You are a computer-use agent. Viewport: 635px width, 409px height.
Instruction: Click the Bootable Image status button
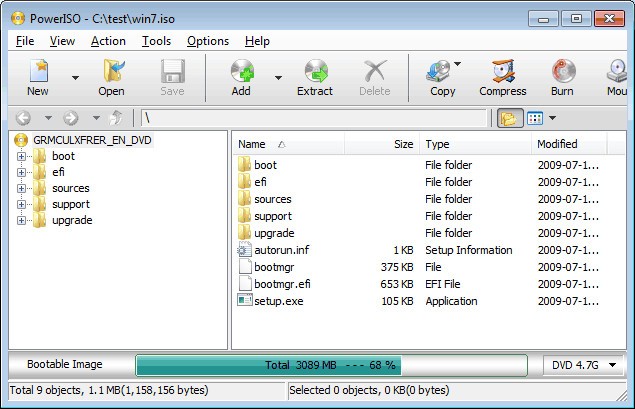coord(65,364)
